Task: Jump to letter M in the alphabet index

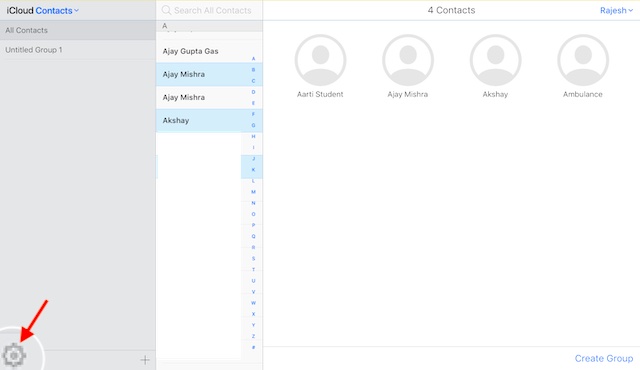Action: (253, 192)
